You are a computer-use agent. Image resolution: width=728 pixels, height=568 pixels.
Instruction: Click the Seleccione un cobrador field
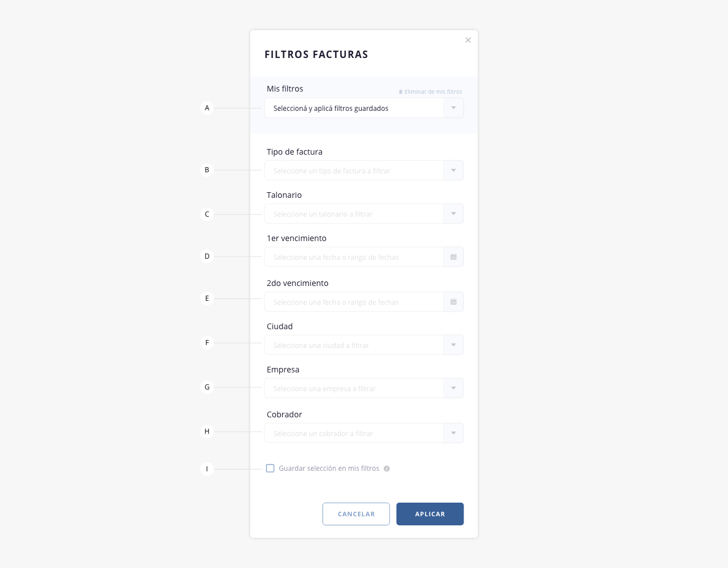coord(354,433)
